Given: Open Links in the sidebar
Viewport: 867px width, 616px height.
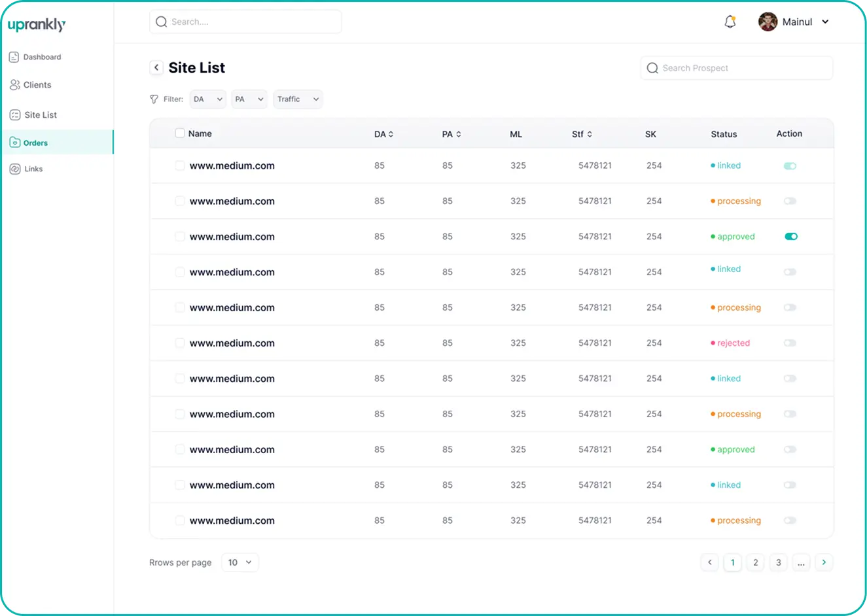Looking at the screenshot, I should 33,169.
